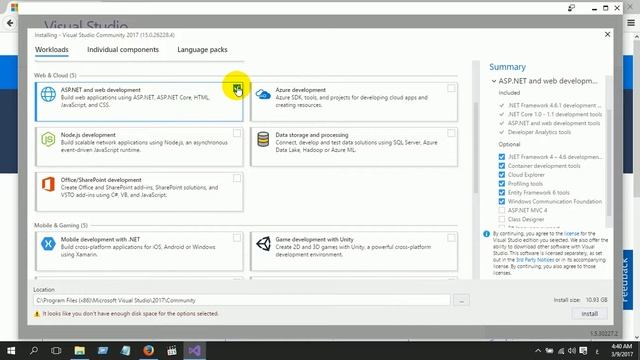Click the disk space warning icon

(37, 314)
